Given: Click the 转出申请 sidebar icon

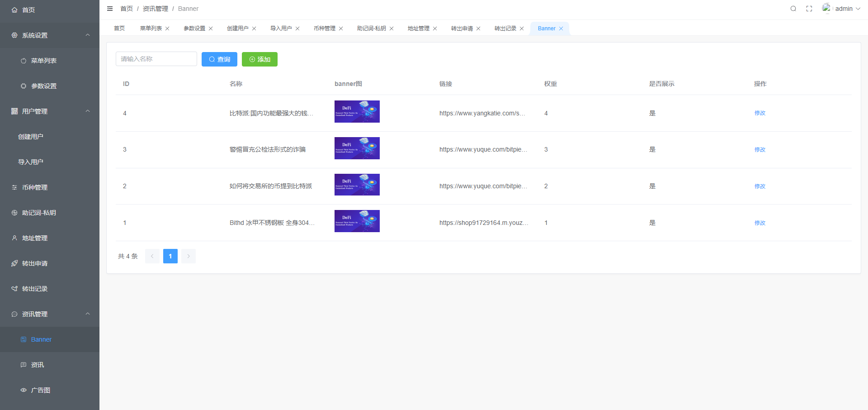Looking at the screenshot, I should [x=14, y=263].
